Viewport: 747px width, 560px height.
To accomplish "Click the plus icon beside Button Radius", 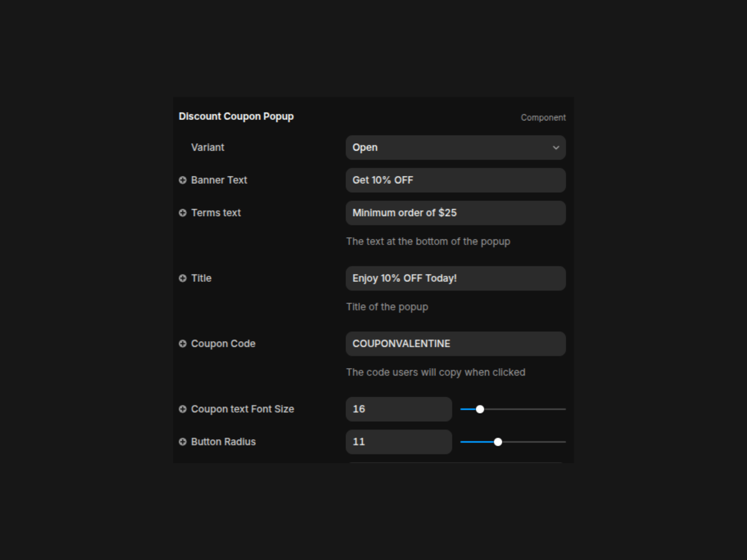I will point(183,441).
